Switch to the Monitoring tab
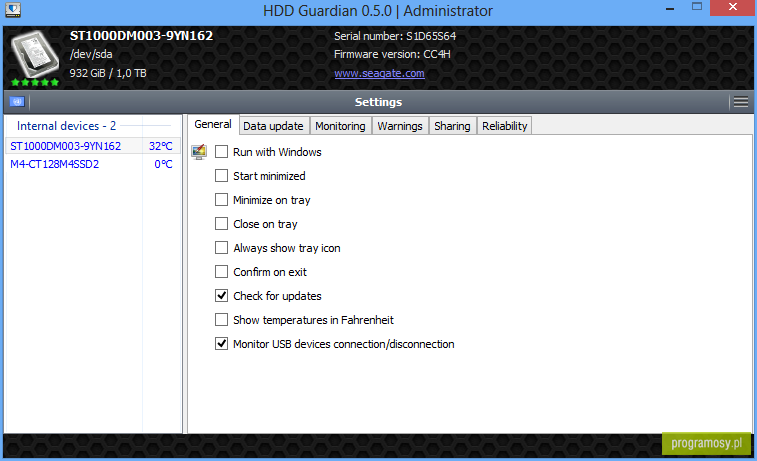The width and height of the screenshot is (757, 461). [x=340, y=126]
